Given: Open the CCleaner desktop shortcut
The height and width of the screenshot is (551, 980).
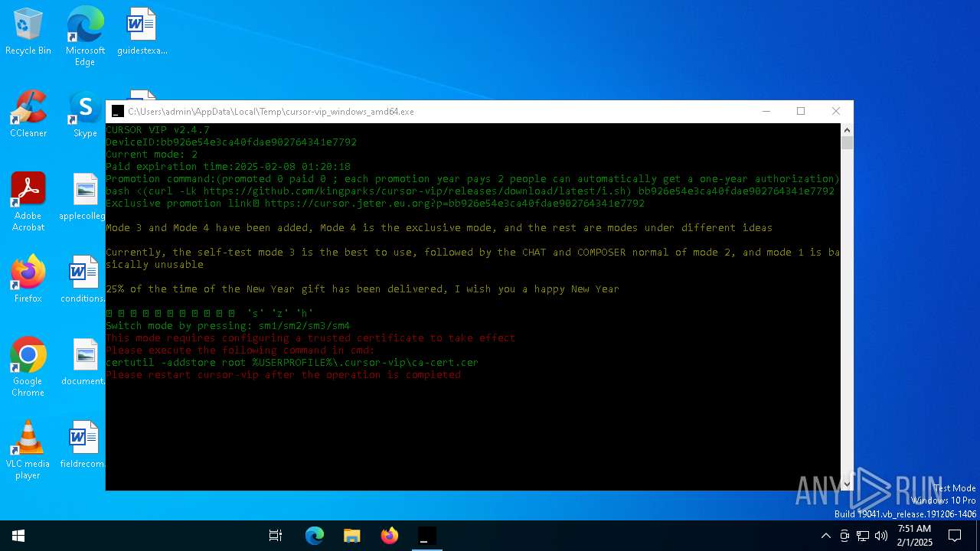Looking at the screenshot, I should tap(28, 114).
